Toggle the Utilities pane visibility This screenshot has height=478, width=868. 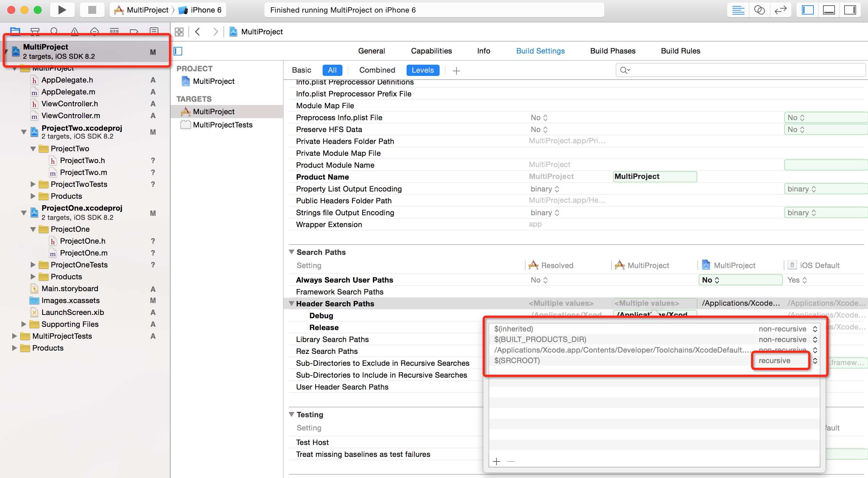(850, 10)
